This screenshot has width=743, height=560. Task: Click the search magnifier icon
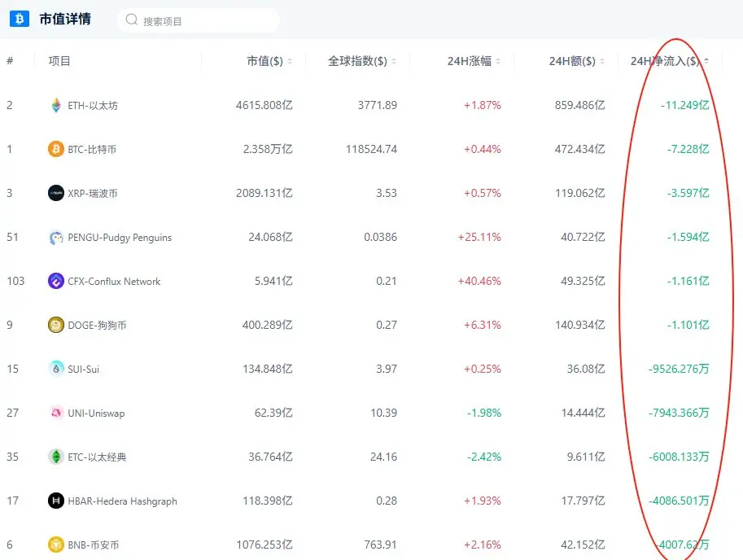(x=131, y=20)
